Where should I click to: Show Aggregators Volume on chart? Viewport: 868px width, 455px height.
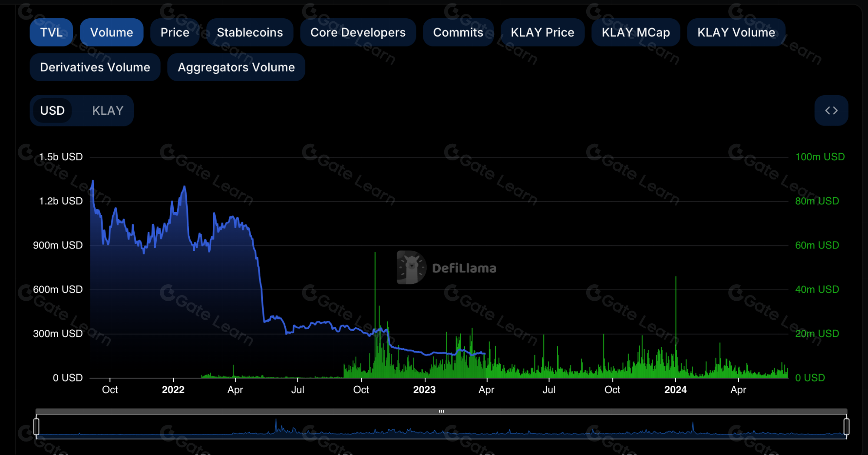(x=236, y=67)
